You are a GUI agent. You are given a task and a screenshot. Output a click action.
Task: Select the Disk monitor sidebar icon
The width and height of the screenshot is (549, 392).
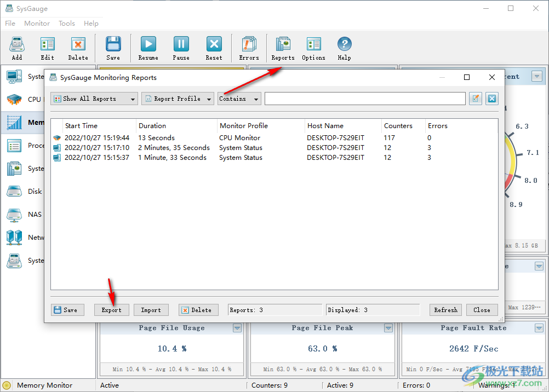pyautogui.click(x=14, y=192)
